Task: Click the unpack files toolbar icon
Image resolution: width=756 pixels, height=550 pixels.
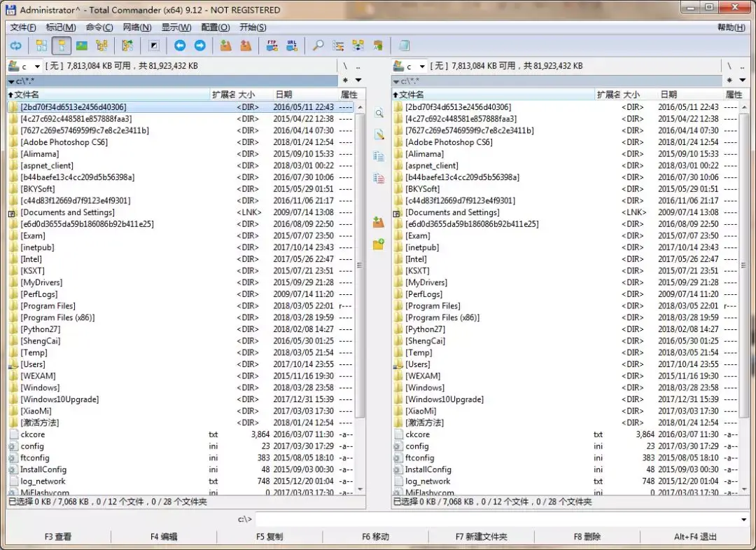Action: (246, 46)
